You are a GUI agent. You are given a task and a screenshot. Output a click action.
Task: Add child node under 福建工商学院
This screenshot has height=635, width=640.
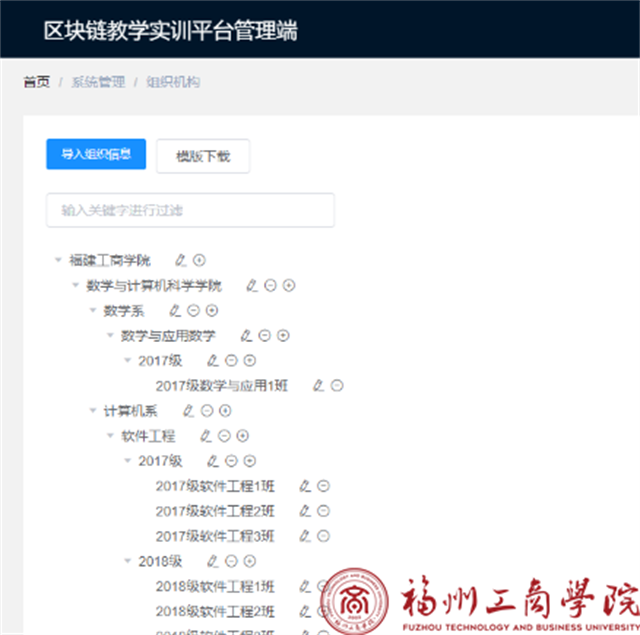click(199, 260)
